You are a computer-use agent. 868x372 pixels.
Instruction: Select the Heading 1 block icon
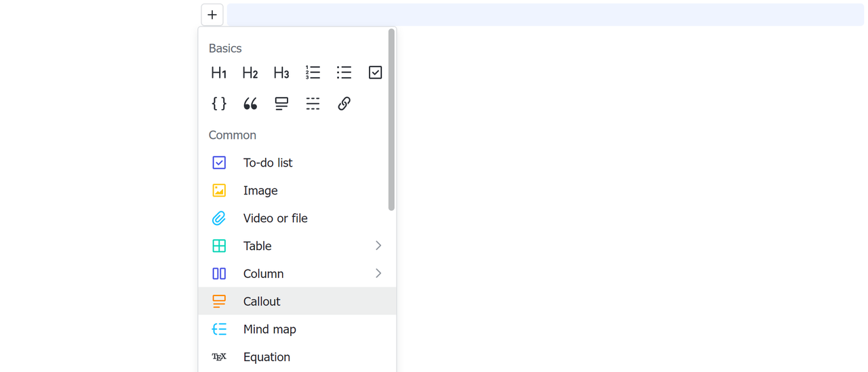coord(218,73)
